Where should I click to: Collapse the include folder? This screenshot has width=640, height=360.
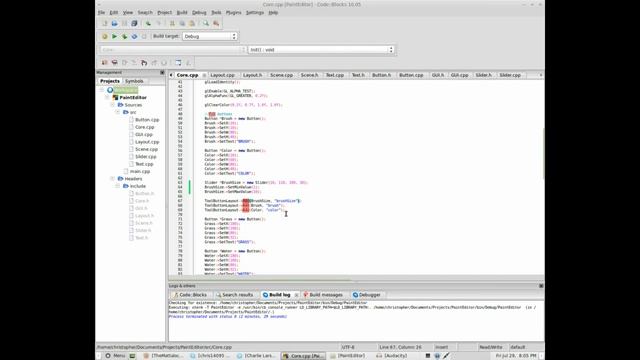point(118,186)
